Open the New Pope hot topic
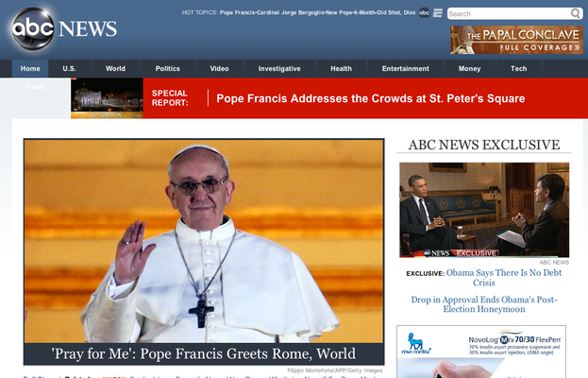The image size is (588, 378). (x=339, y=13)
